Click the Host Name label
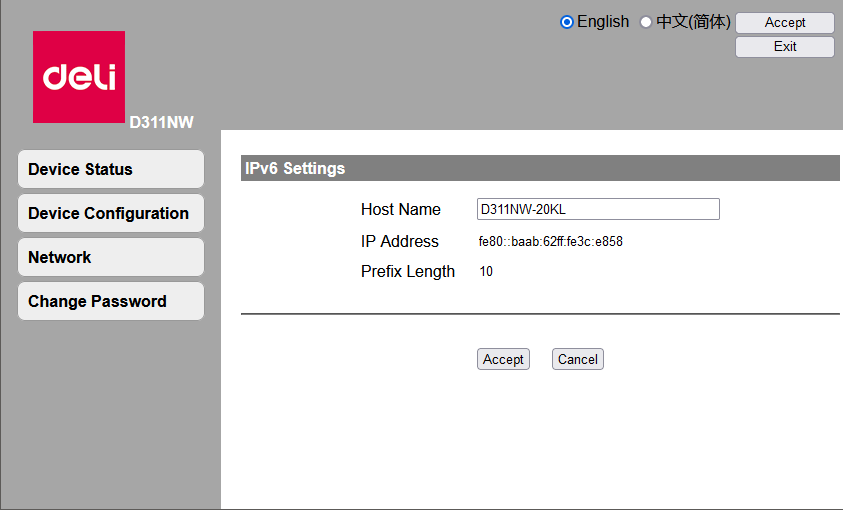The width and height of the screenshot is (843, 510). [400, 210]
